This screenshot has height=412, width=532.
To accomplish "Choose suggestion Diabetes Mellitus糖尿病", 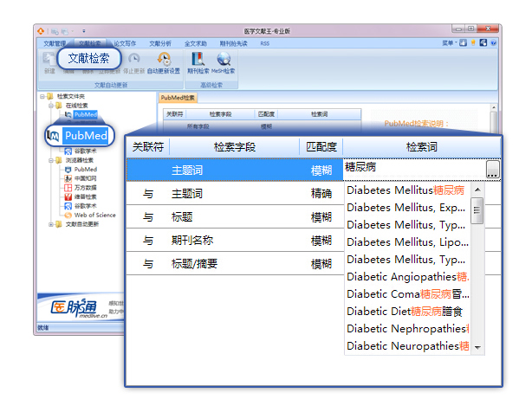I will pos(406,190).
